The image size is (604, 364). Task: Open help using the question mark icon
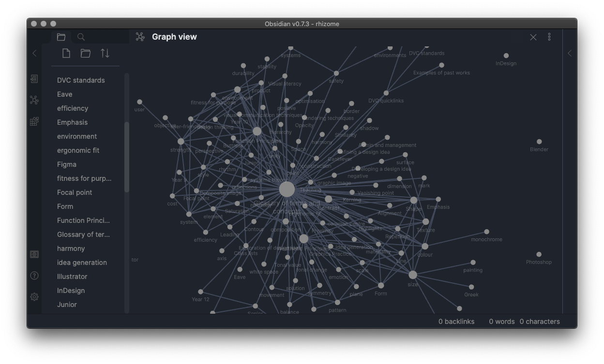[x=34, y=276]
